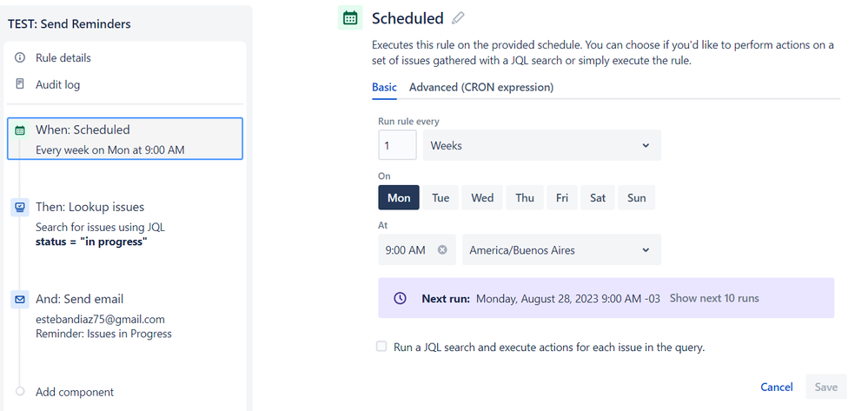The height and width of the screenshot is (411, 868).
Task: Click the Lookup issues component icon
Action: 20,207
